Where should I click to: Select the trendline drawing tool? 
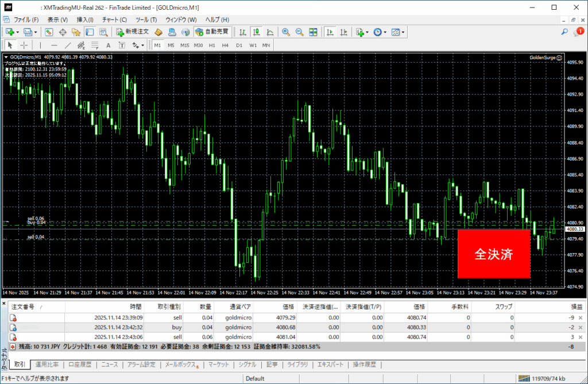[x=68, y=45]
